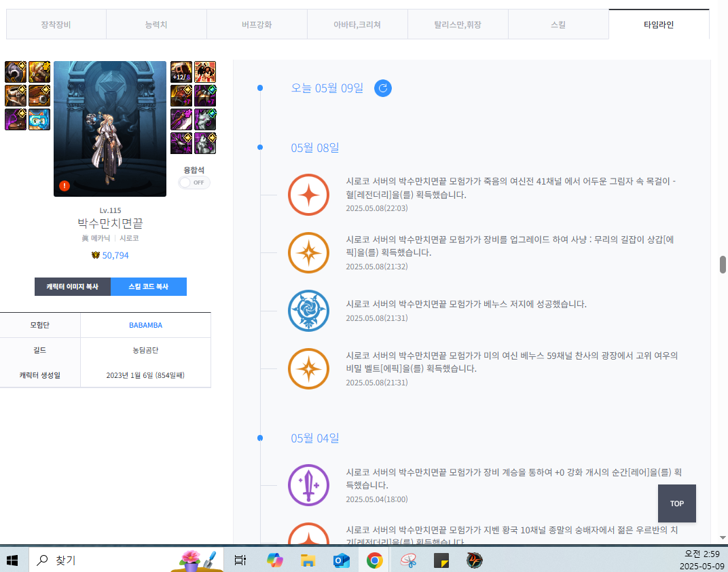Click the red warning icon on character portrait

click(64, 185)
